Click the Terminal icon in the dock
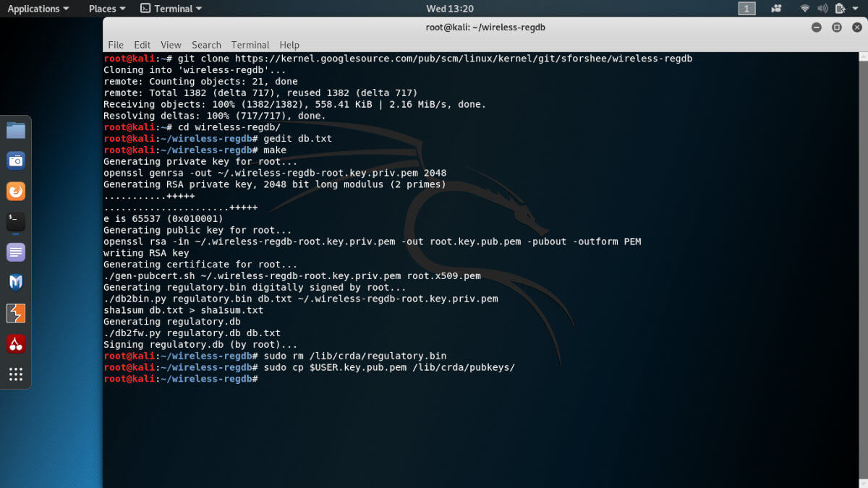The image size is (868, 488). [16, 222]
